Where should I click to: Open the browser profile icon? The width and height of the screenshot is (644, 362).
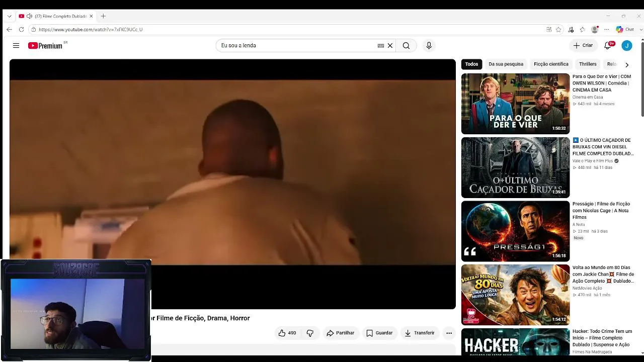595,30
